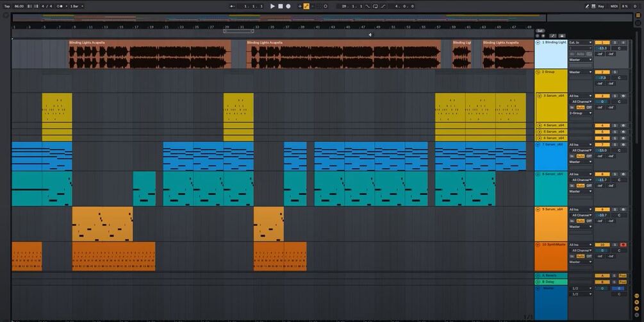The height and width of the screenshot is (322, 644).
Task: Enable MIDI Map Mode
Action: 614,6
